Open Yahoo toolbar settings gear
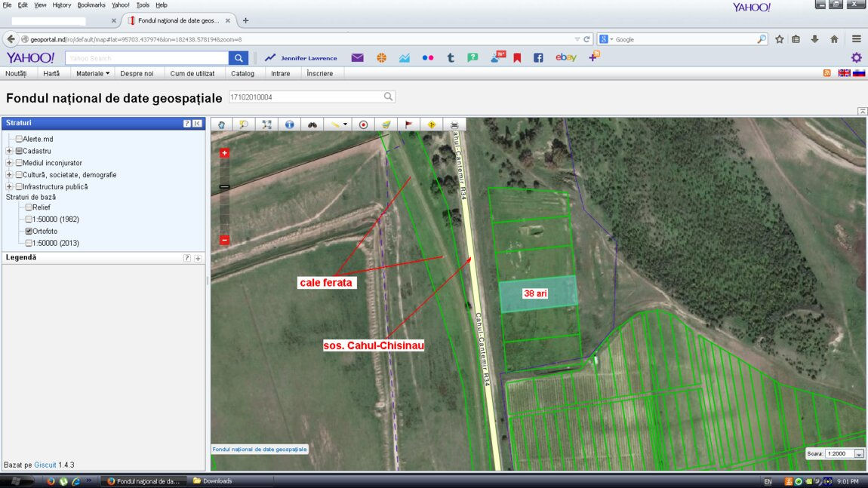 click(x=857, y=57)
